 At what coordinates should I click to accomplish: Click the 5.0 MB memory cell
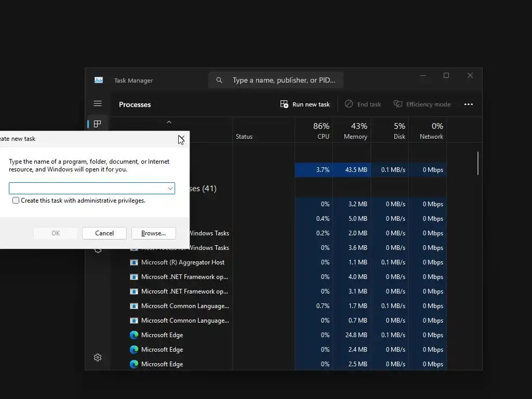coord(352,219)
